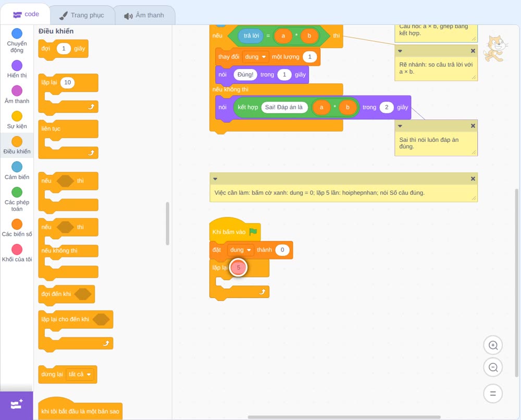Zoom in on the workspace
This screenshot has height=420, width=521.
tap(493, 345)
